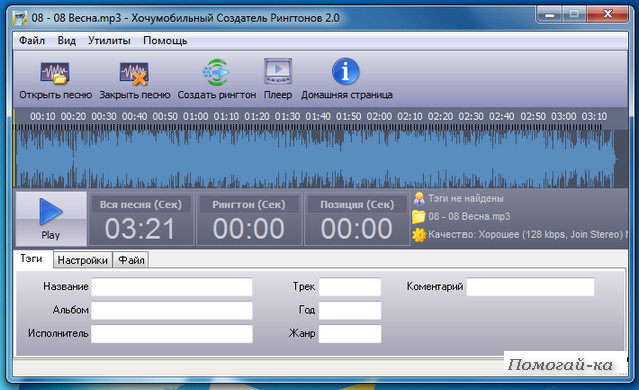This screenshot has width=639, height=390.
Task: Click the folder icon beside 08 - 08 Весна.mp3
Action: pyautogui.click(x=419, y=217)
